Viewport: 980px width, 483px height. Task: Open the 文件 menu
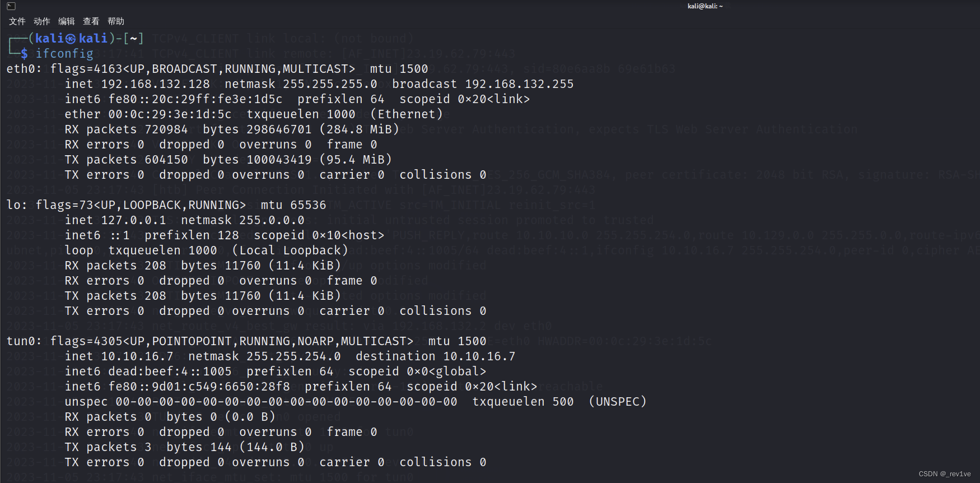coord(17,21)
